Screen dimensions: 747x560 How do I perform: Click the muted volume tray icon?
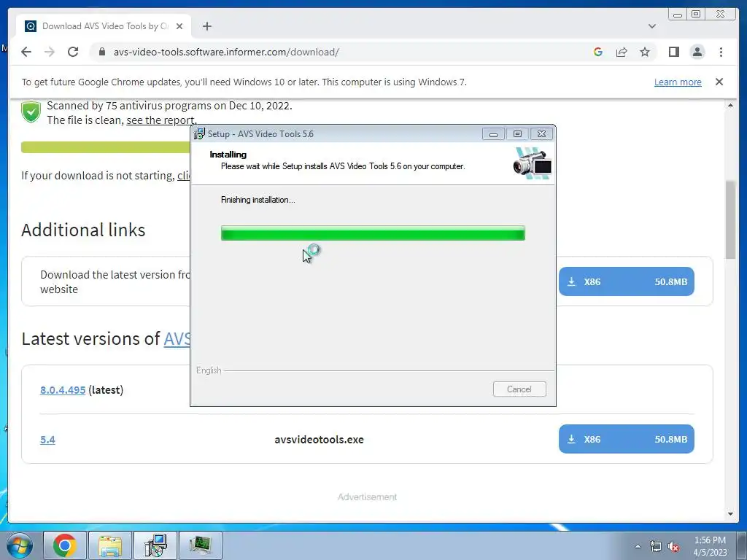[673, 546]
